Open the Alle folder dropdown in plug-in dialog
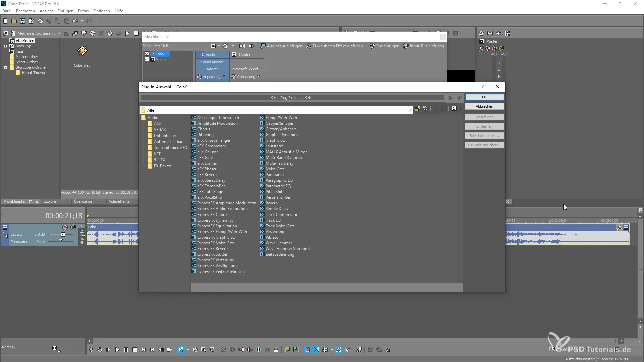This screenshot has width=644, height=362. pos(410,110)
